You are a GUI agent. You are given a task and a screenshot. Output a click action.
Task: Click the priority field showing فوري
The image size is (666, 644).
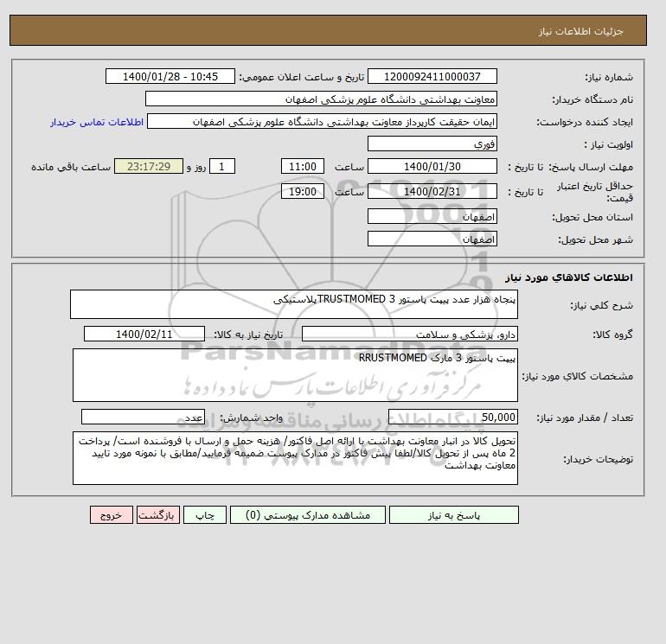(x=432, y=143)
